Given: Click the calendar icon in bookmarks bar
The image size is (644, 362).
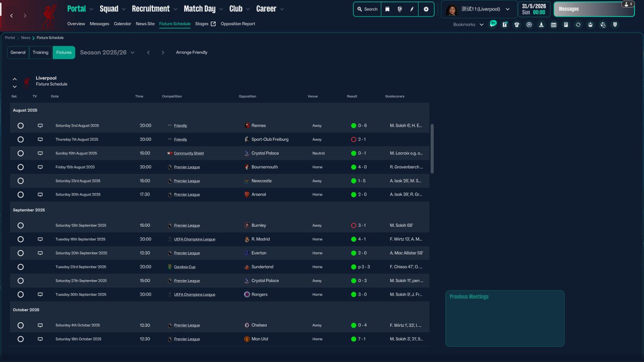Looking at the screenshot, I should click(x=553, y=25).
